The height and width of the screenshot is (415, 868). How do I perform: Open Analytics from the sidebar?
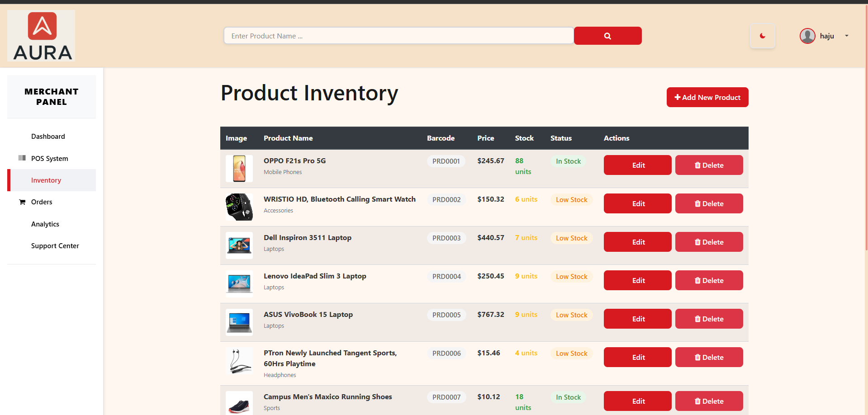point(45,224)
